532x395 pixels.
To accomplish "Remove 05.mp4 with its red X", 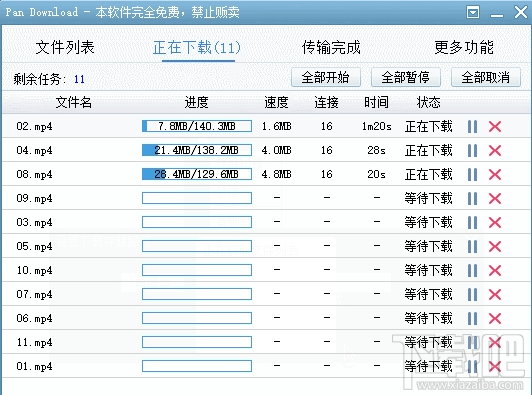I will pos(495,246).
